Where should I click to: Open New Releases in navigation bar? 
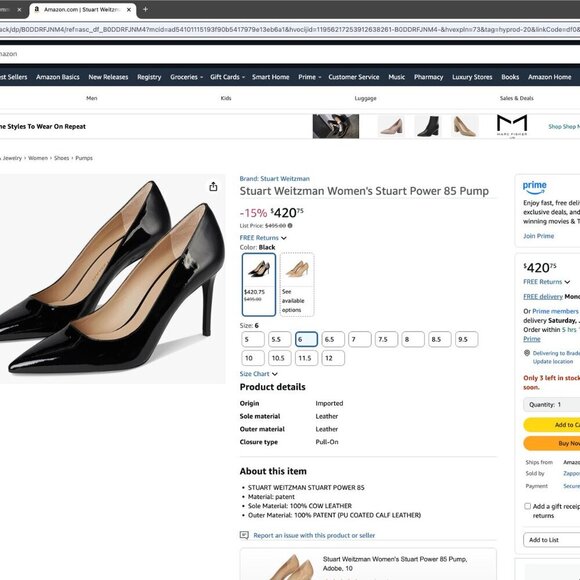(x=108, y=77)
